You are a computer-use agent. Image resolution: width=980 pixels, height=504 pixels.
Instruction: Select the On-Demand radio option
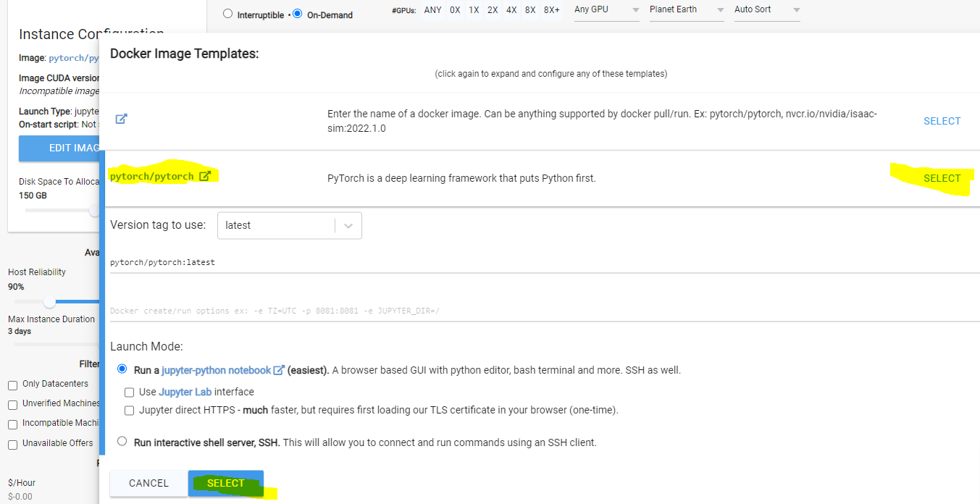[x=298, y=14]
